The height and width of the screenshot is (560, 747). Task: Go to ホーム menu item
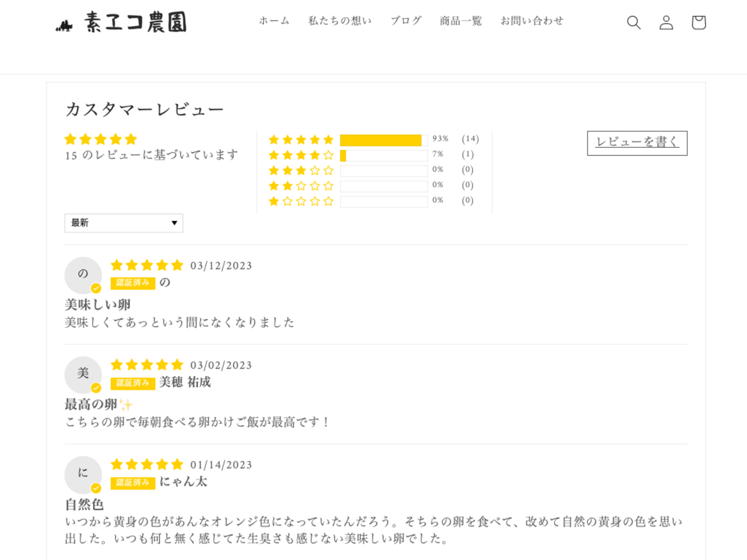pos(274,21)
